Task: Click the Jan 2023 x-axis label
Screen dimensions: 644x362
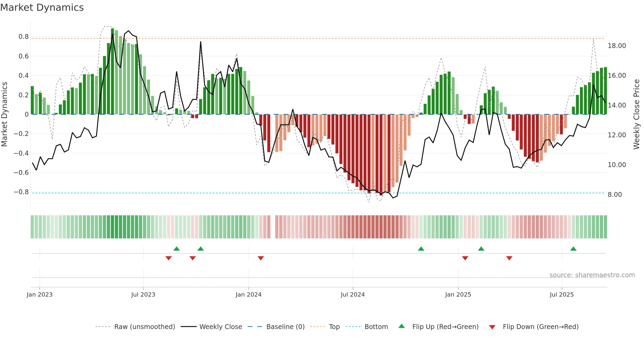Action: [x=40, y=294]
